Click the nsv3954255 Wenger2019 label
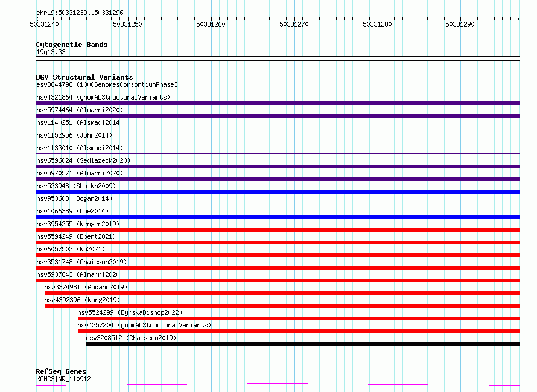537x392 pixels. (x=78, y=224)
